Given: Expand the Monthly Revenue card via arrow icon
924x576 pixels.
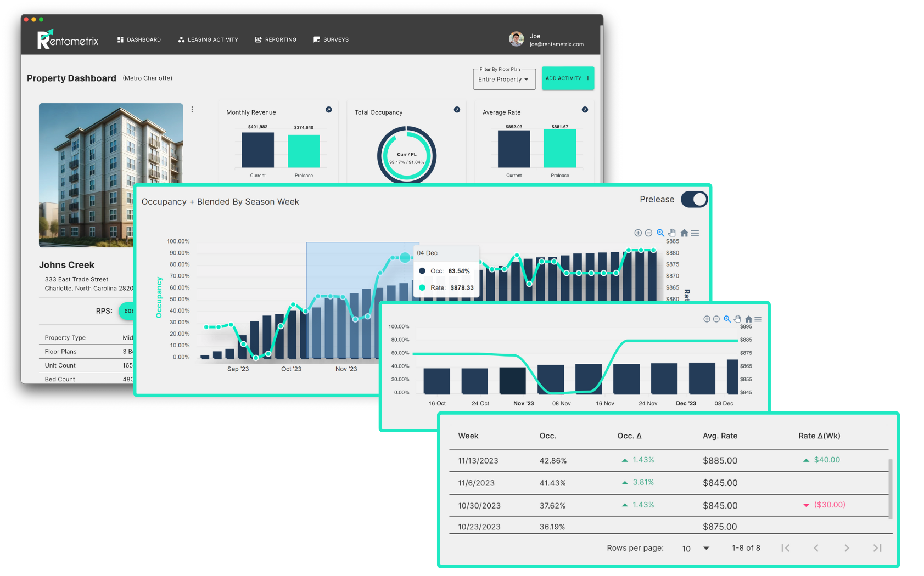Looking at the screenshot, I should [x=328, y=110].
